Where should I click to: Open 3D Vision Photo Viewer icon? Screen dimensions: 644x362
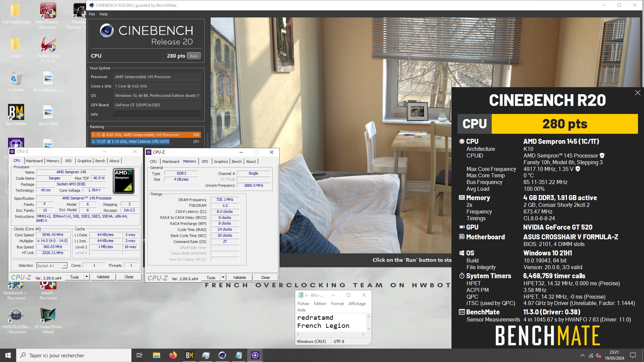(48, 321)
